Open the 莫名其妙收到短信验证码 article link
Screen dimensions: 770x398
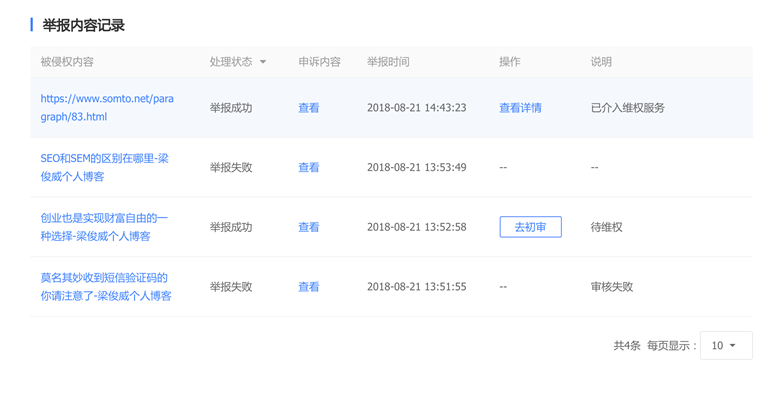click(106, 287)
